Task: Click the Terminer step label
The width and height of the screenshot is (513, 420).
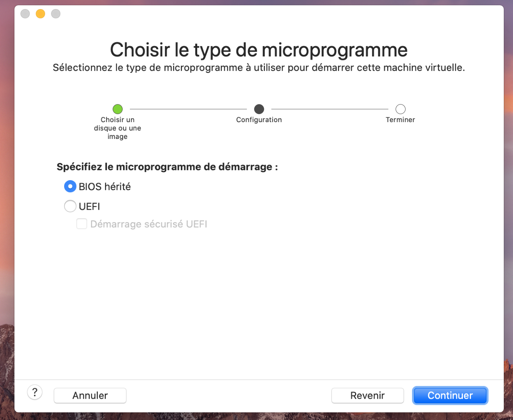Action: point(400,120)
